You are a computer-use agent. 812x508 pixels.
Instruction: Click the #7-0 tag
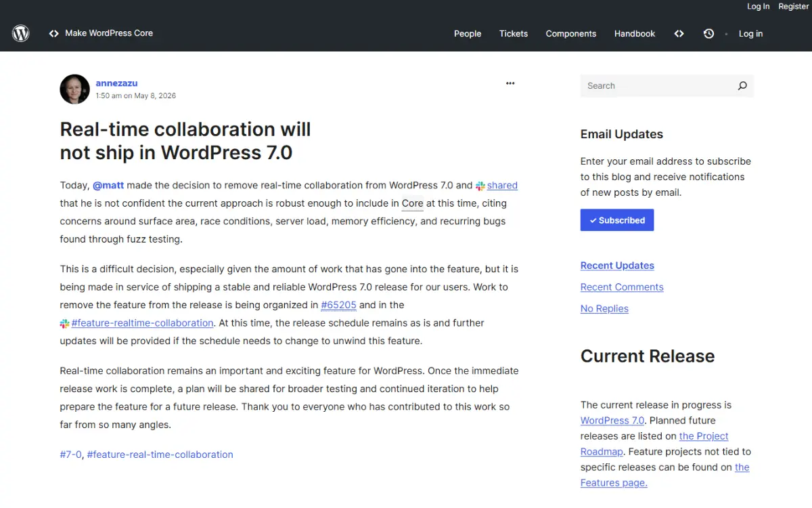71,454
